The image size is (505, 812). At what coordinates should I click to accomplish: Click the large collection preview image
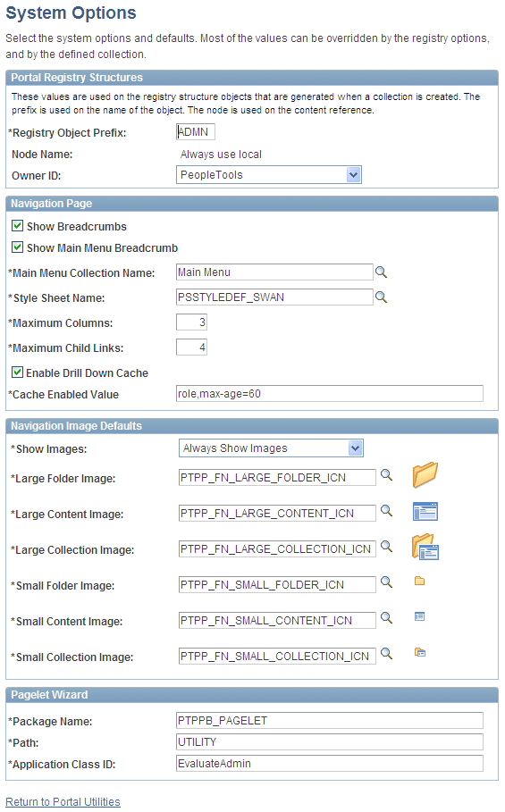tap(425, 547)
